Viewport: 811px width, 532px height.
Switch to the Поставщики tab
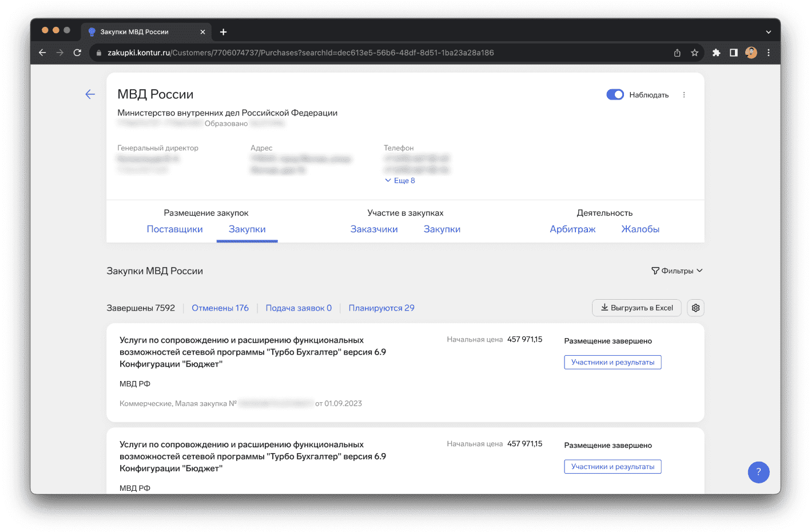click(x=174, y=229)
